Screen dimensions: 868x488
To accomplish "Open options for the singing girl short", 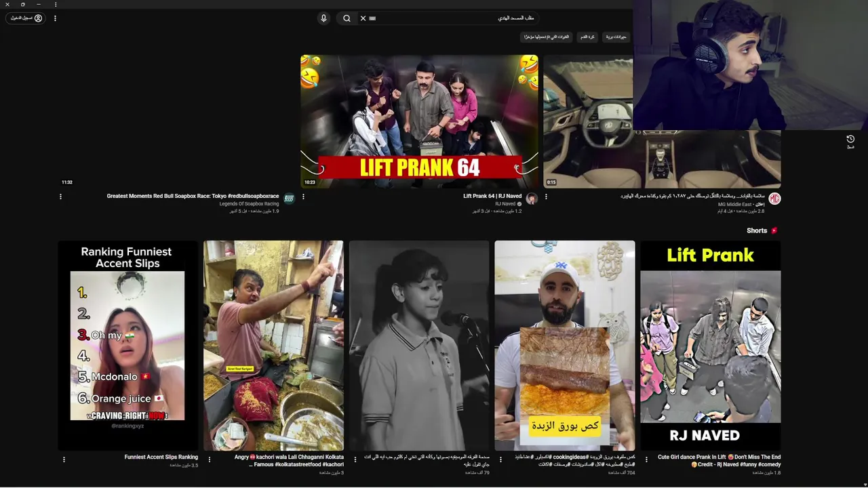I will (355, 460).
